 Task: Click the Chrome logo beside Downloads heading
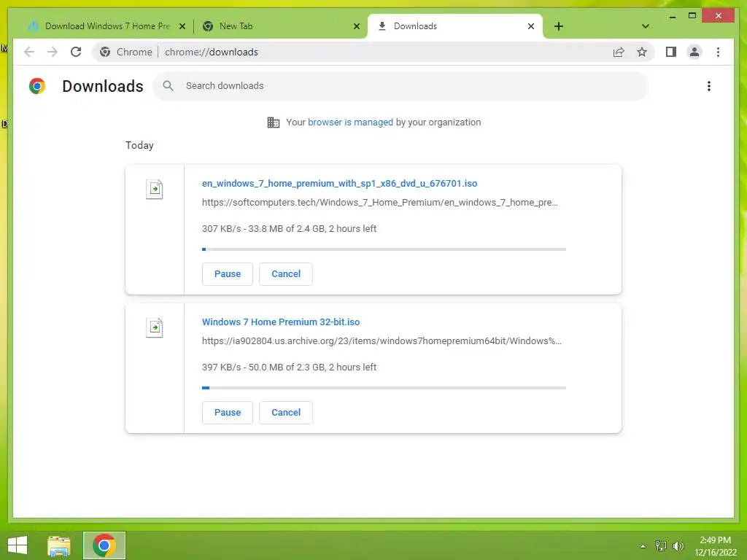[37, 86]
